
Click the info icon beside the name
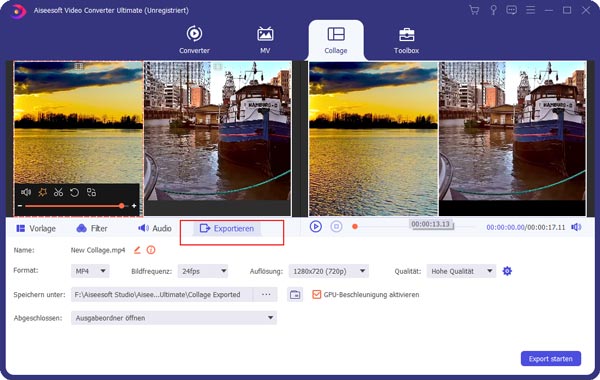pos(151,250)
